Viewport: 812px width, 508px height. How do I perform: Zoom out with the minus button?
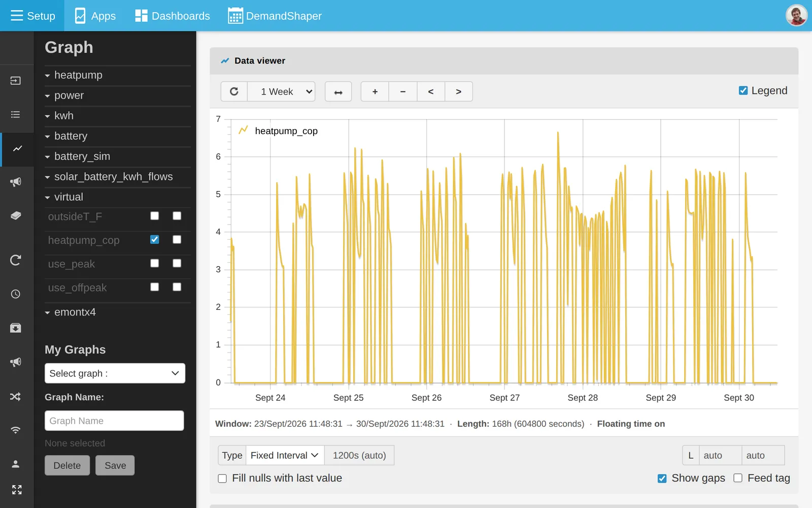(x=403, y=91)
